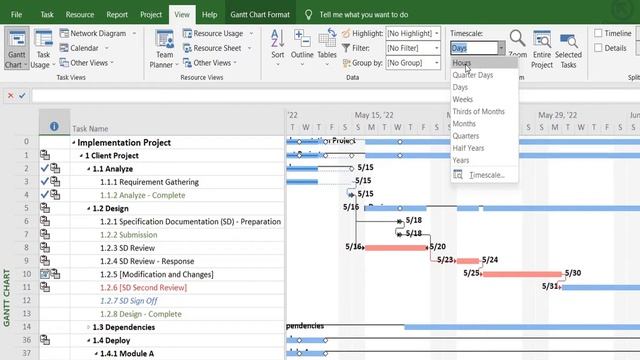The width and height of the screenshot is (640, 360).
Task: Open the Task Usage view
Action: (x=42, y=48)
